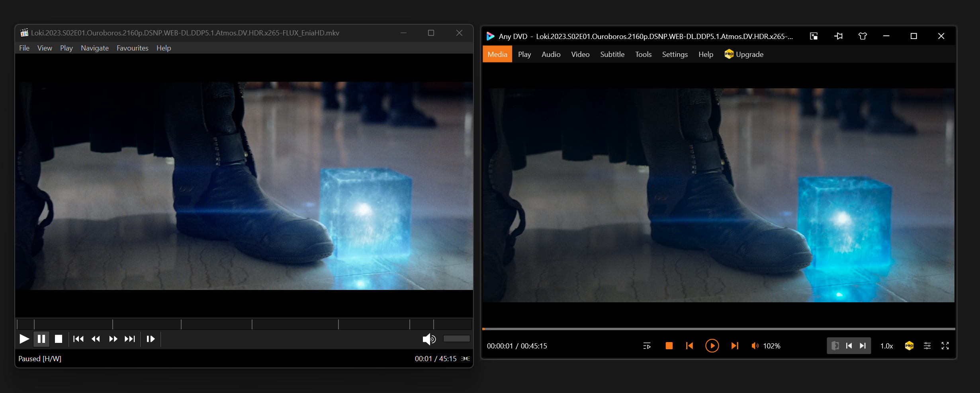Skip to the next chapter in MPC-HC
Image resolution: width=980 pixels, height=393 pixels.
(130, 339)
